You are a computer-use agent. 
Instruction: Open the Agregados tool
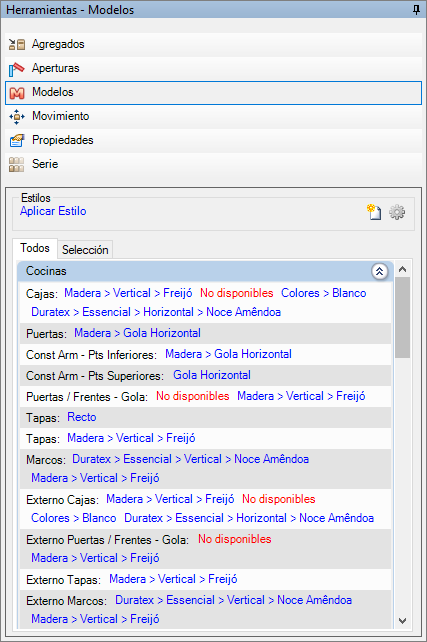[213, 44]
